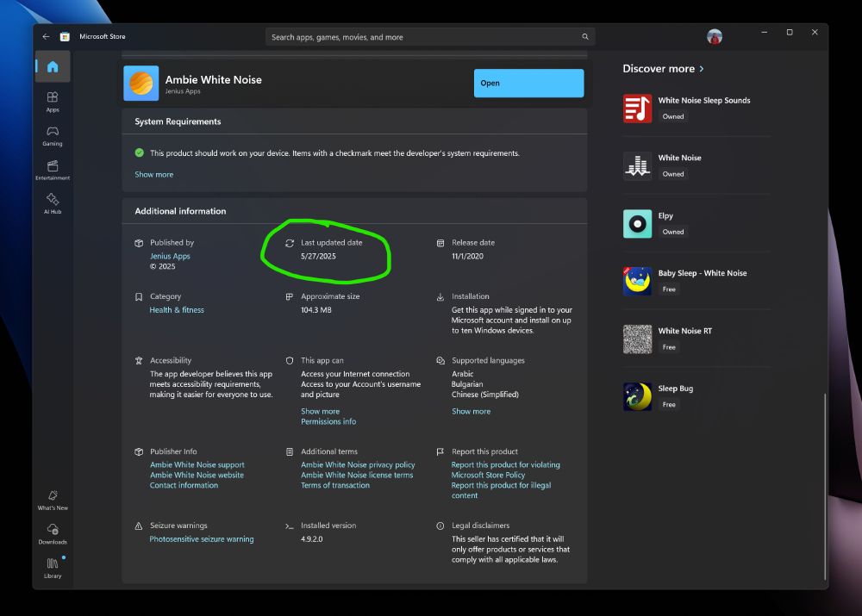Expand Show more under This app can

point(320,411)
